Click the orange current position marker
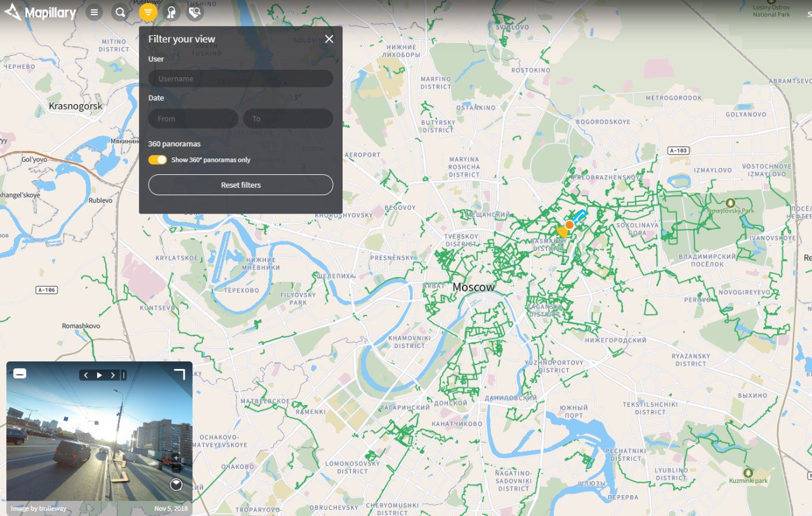 pyautogui.click(x=570, y=224)
